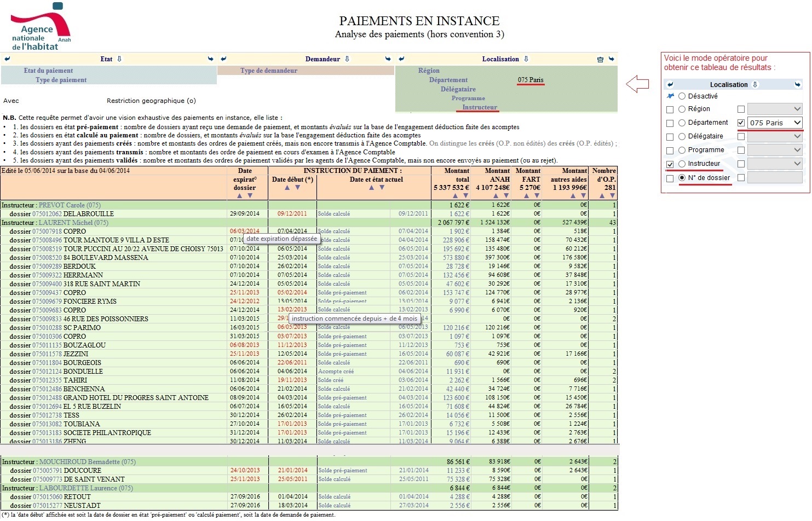Expand the Demandeur panel with its down arrow
The image size is (812, 521).
pos(347,59)
